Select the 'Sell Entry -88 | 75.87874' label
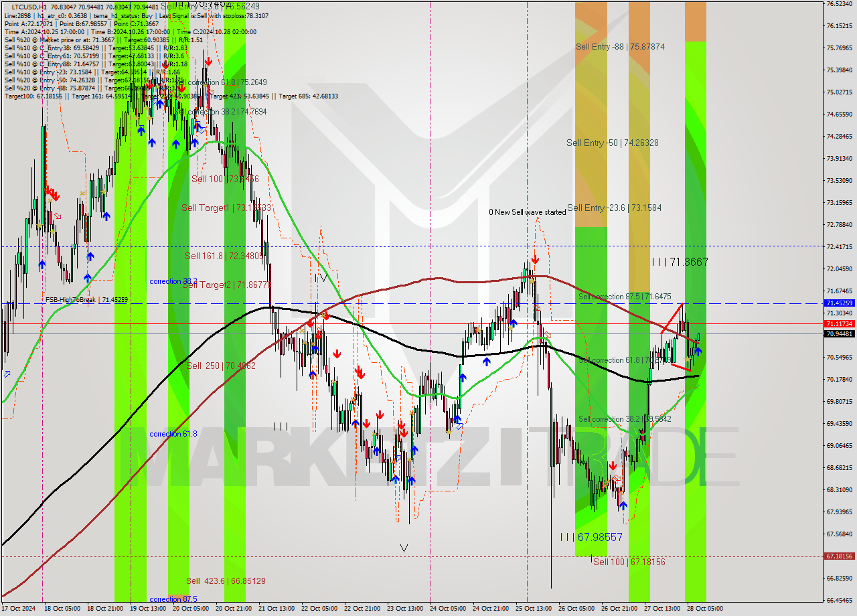857x616 pixels. click(x=620, y=47)
